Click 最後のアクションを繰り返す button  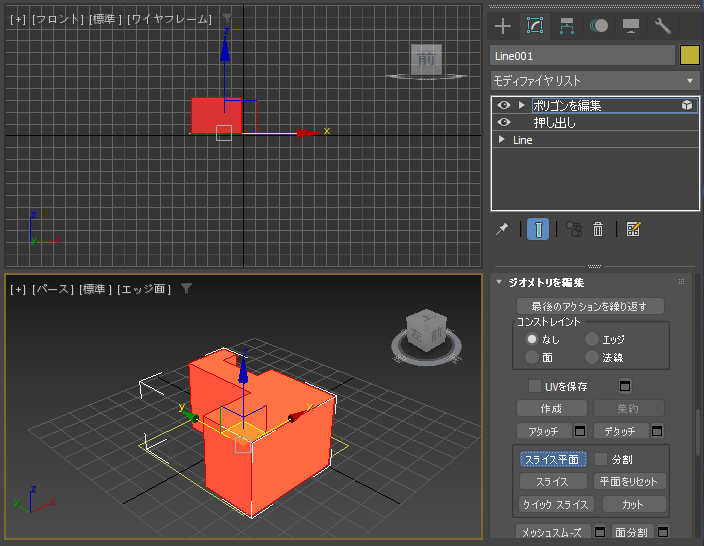tap(590, 306)
